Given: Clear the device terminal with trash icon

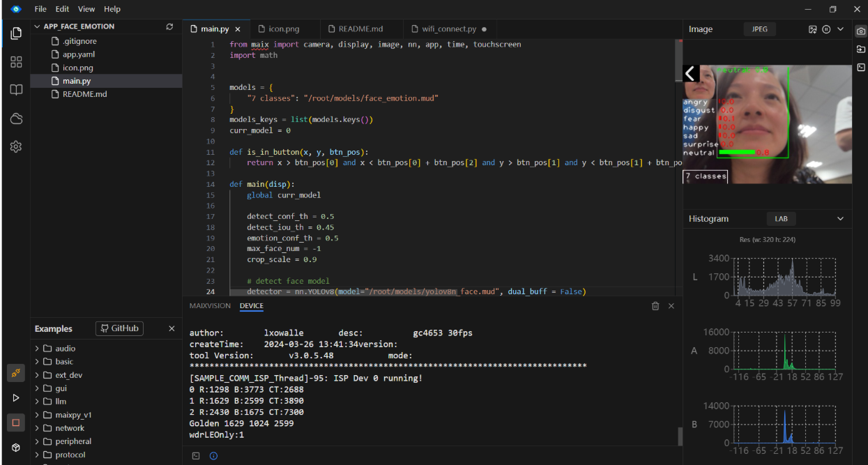Looking at the screenshot, I should click(655, 306).
